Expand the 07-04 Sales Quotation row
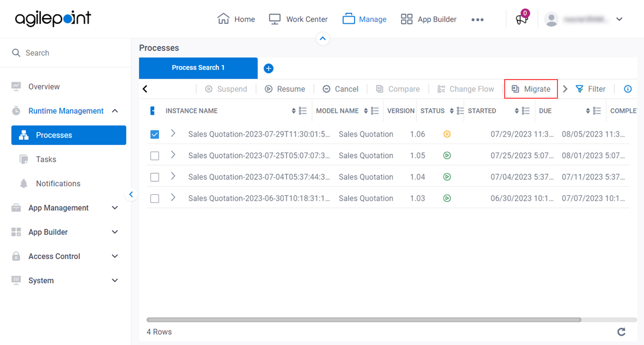Image resolution: width=644 pixels, height=345 pixels. point(173,176)
